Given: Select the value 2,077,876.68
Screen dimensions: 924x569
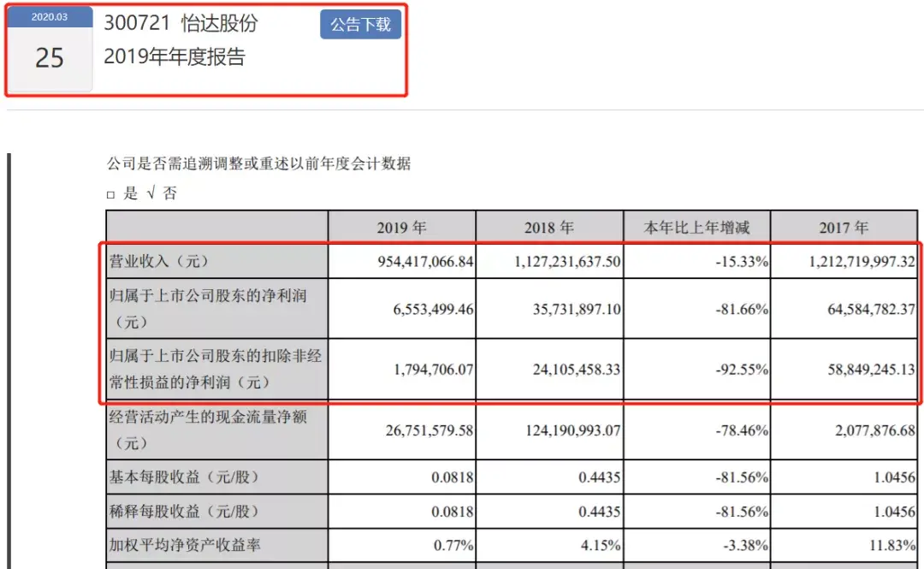Looking at the screenshot, I should tap(875, 430).
